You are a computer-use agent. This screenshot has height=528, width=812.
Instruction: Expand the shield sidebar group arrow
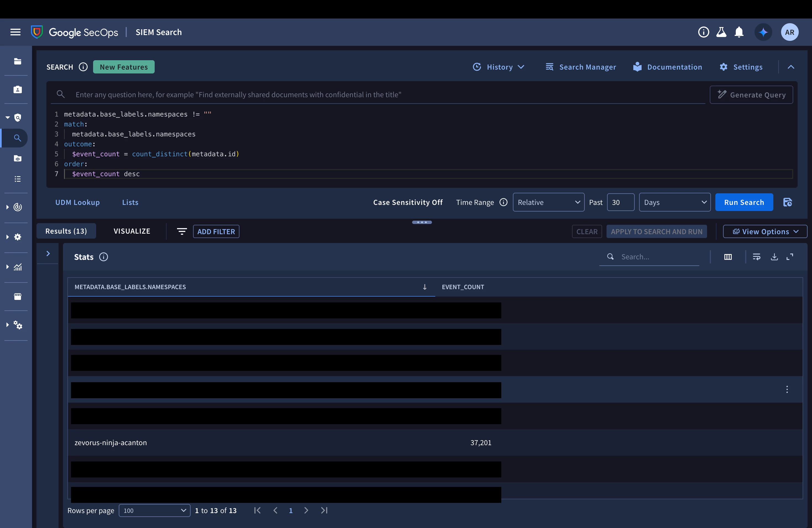pyautogui.click(x=7, y=118)
